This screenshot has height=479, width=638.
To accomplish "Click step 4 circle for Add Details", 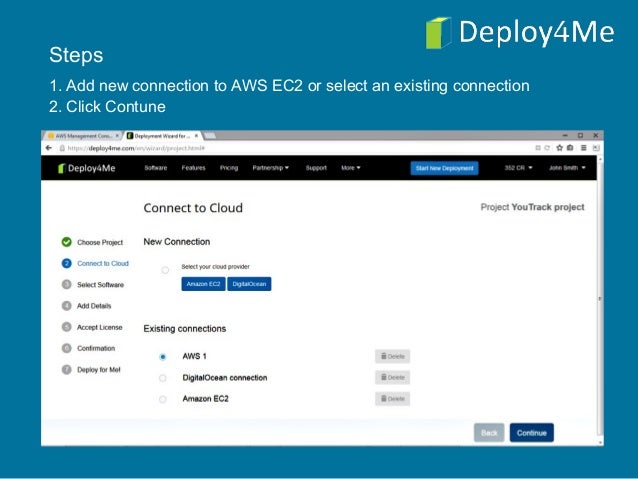I will pyautogui.click(x=66, y=306).
